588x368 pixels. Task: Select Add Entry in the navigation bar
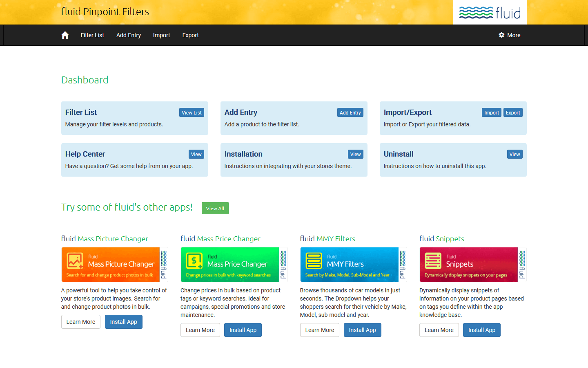tap(129, 35)
